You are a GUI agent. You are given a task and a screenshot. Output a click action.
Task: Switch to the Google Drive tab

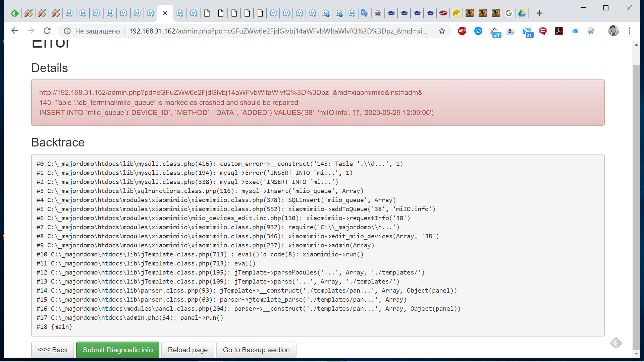(x=522, y=13)
